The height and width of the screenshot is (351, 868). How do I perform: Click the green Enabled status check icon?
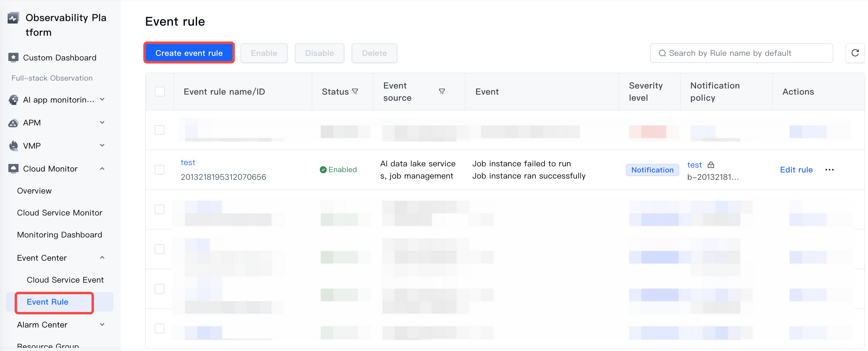tap(323, 170)
